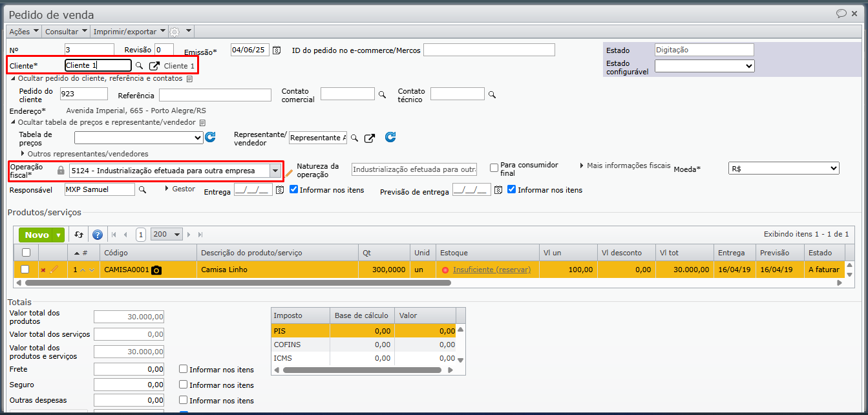The width and height of the screenshot is (868, 415).
Task: Delete the Camisa Linho row with red X
Action: 43,270
